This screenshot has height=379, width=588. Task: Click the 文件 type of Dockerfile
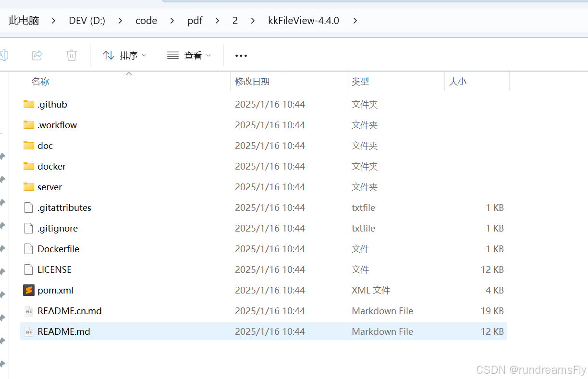pos(360,249)
